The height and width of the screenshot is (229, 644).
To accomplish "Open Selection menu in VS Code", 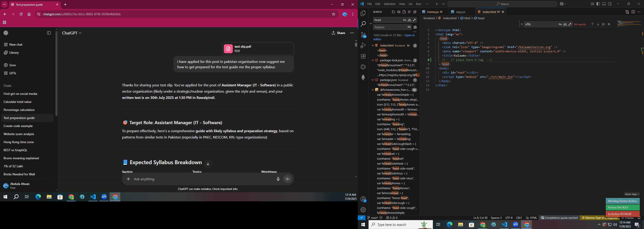I will tap(390, 4).
